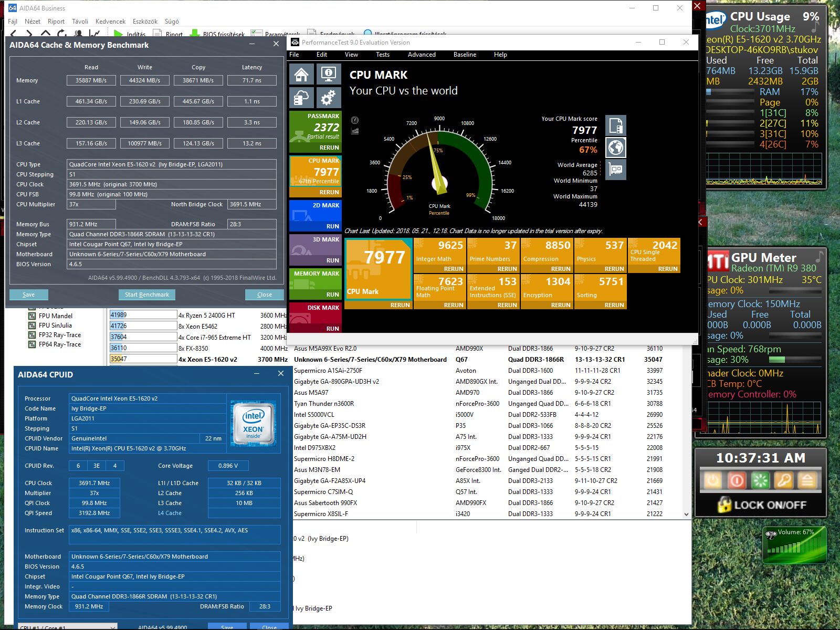This screenshot has height=630, width=840.
Task: Click the hardware component card icon
Action: click(x=616, y=170)
